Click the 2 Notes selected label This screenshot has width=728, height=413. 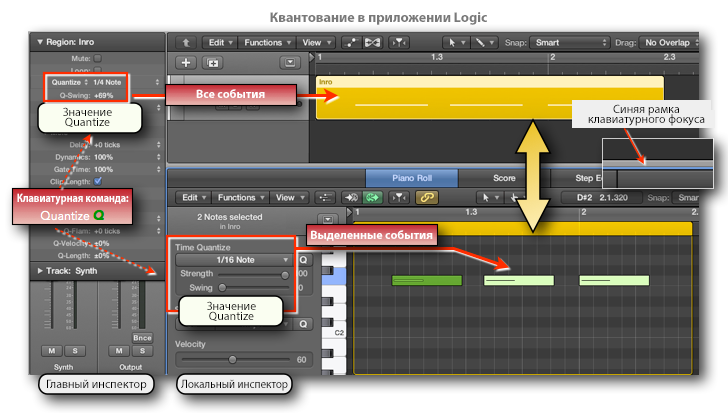[x=229, y=217]
